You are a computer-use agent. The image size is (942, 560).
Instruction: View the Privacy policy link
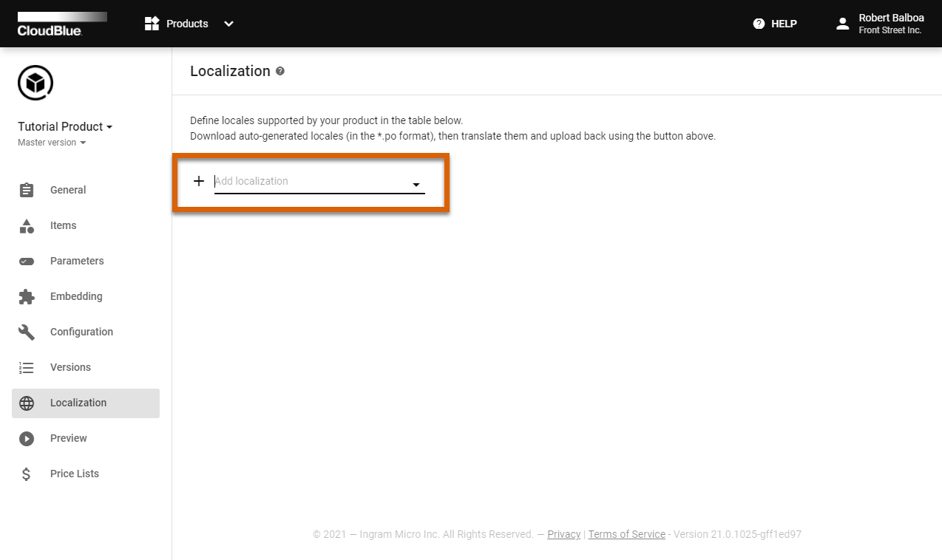[x=563, y=534]
